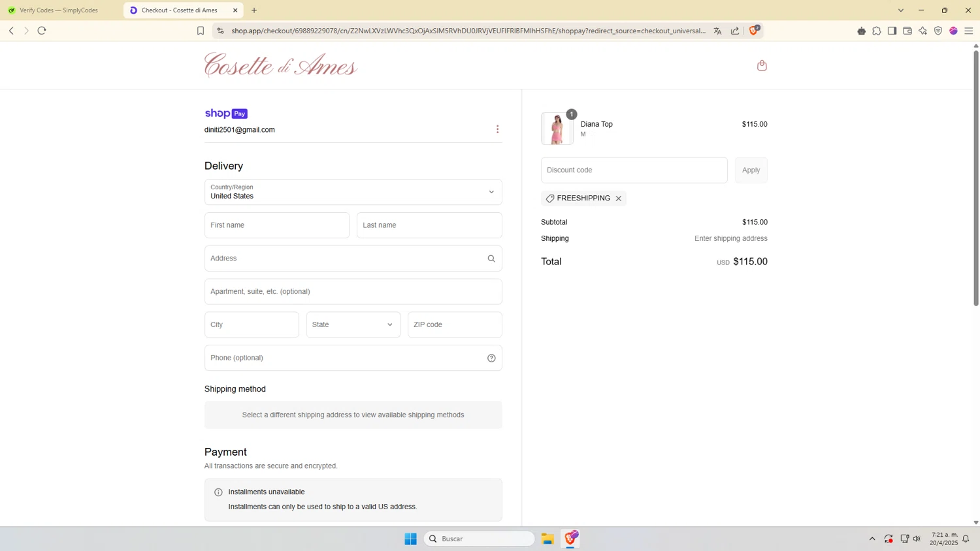Image resolution: width=980 pixels, height=551 pixels.
Task: Click the Diana Top product thumbnail
Action: point(557,128)
